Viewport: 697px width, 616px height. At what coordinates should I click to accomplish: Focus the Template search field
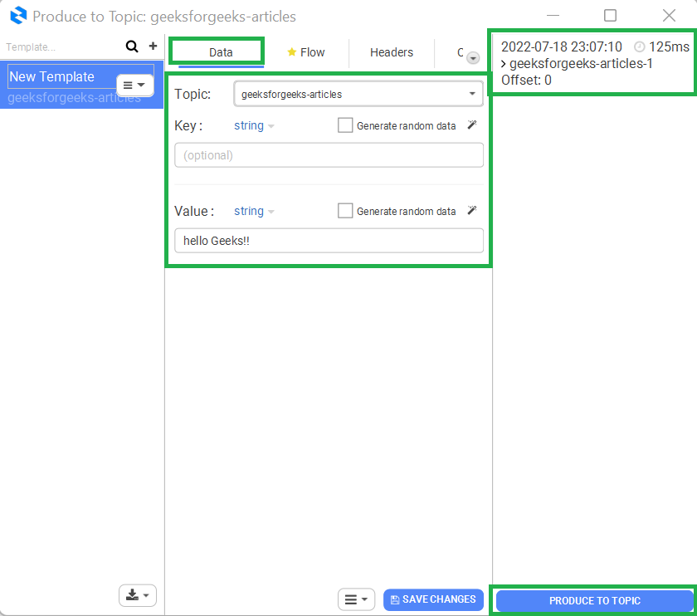[x=62, y=46]
